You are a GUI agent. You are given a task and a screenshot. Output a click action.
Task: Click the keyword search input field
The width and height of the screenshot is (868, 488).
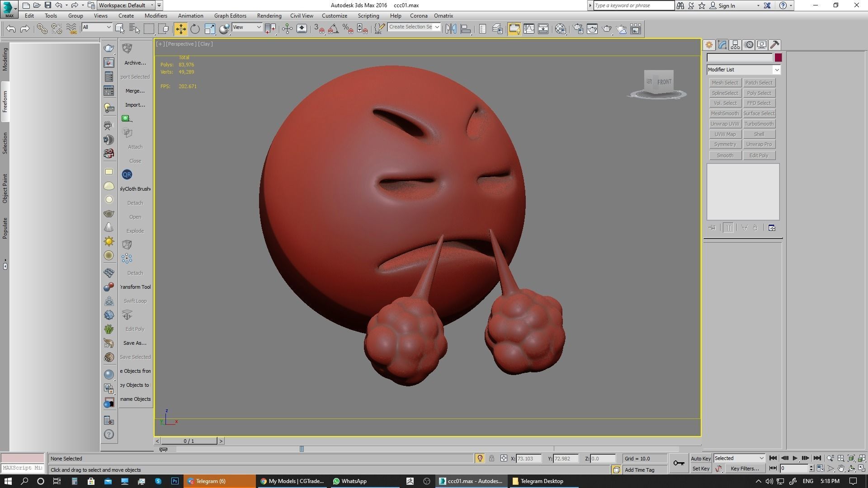pos(634,5)
